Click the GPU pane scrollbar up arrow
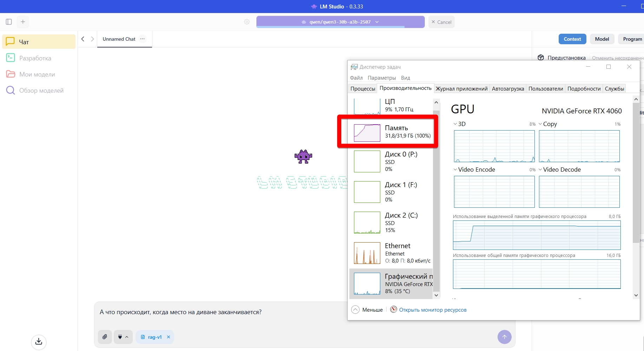The width and height of the screenshot is (644, 351). click(x=636, y=99)
